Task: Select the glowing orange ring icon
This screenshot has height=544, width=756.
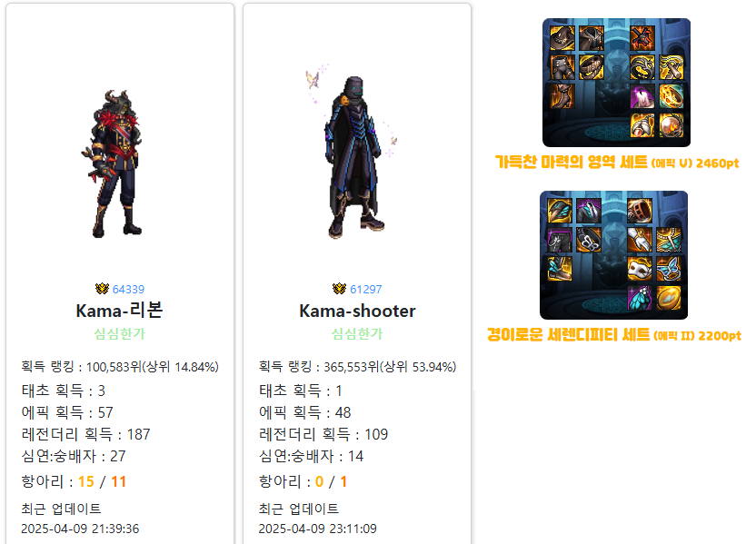Action: click(x=671, y=96)
